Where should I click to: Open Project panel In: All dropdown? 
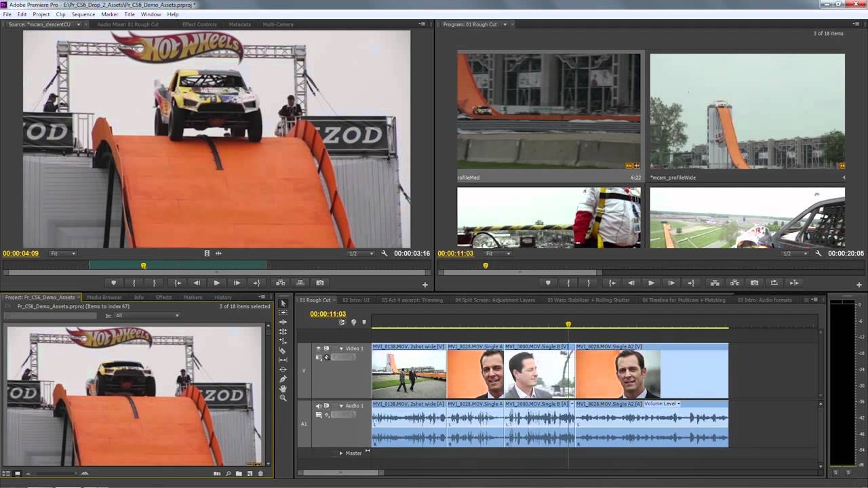point(147,316)
